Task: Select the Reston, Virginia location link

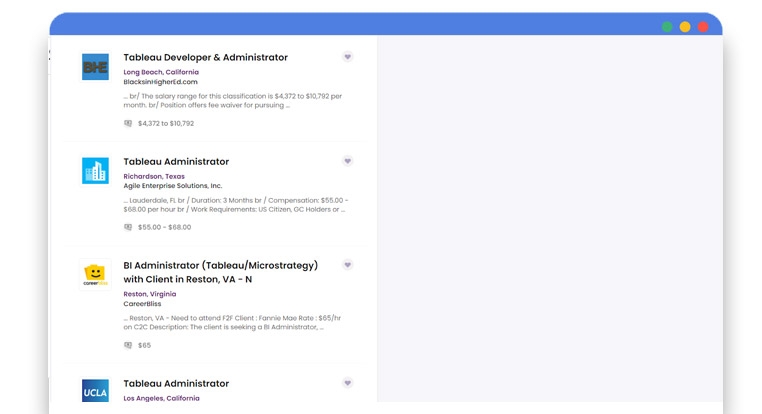Action: (x=150, y=294)
